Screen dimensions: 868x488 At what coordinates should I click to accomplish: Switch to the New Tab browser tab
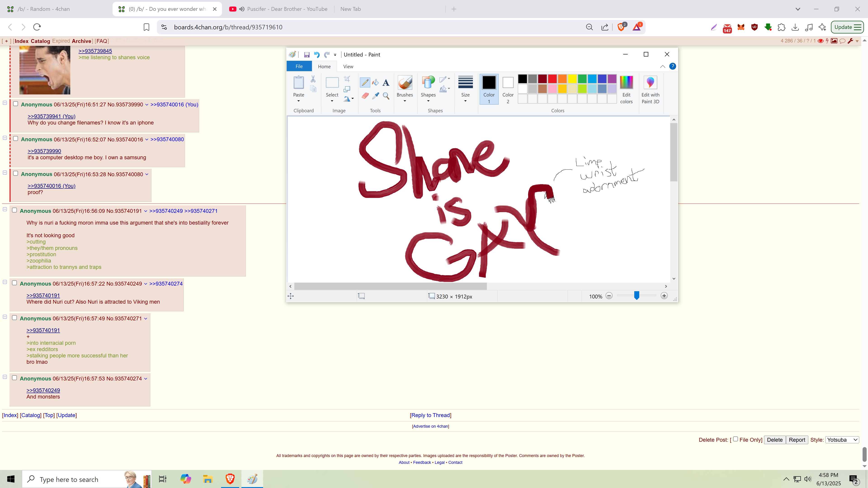tap(350, 9)
